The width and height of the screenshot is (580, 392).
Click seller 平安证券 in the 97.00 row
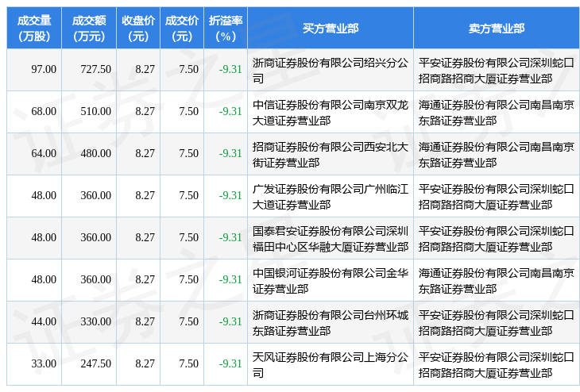[497, 71]
